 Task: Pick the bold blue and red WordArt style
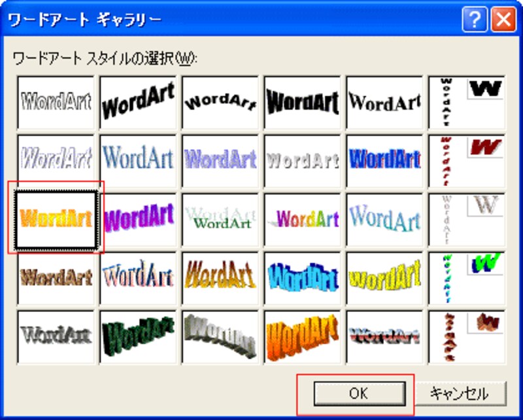tap(384, 161)
